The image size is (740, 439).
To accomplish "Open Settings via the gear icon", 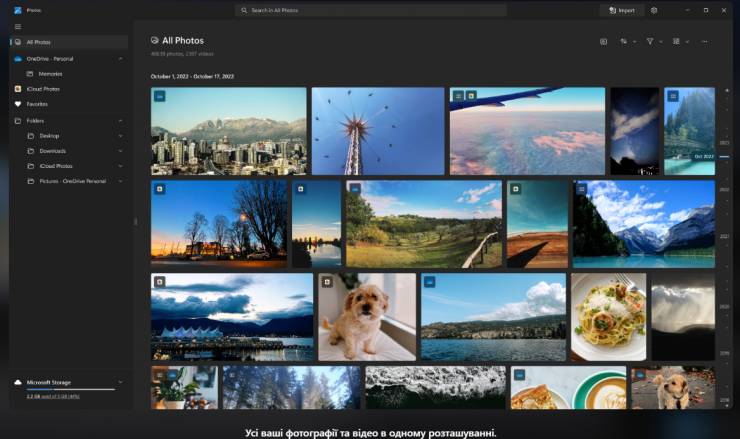I will 654,10.
